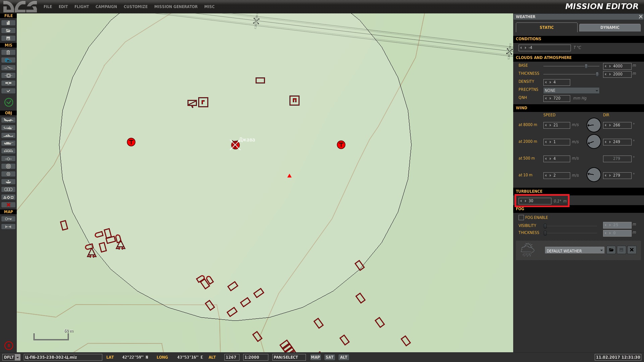Expand the PRECPTNS dropdown set to NONE
This screenshot has height=362, width=644.
point(571,90)
